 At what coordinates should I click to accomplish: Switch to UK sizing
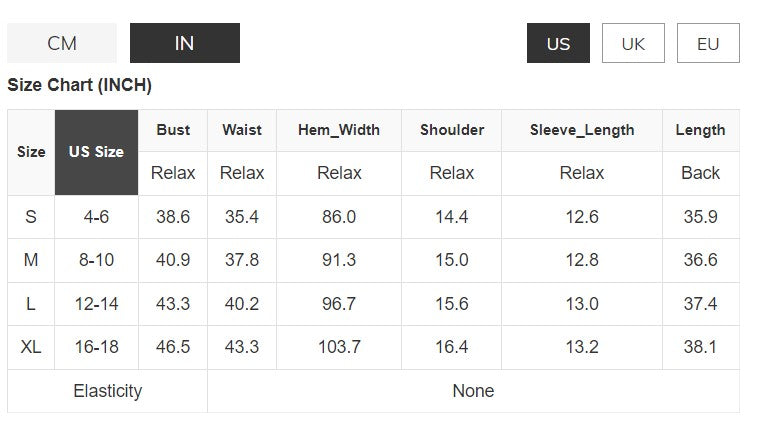click(633, 43)
